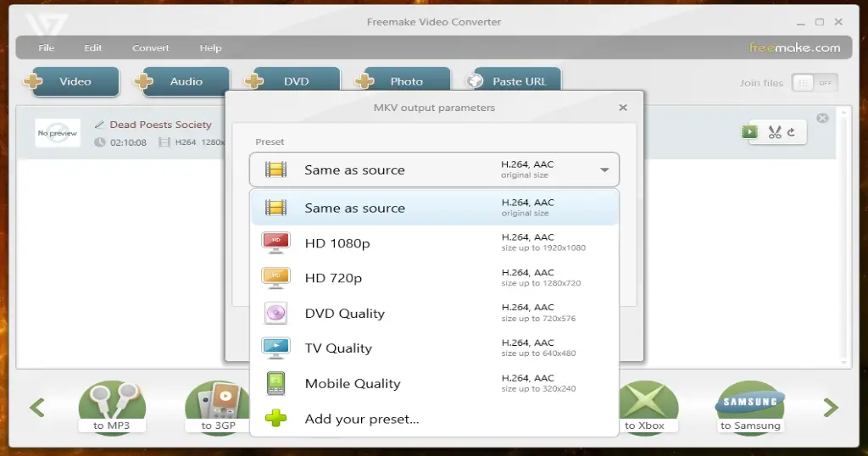Click the Add DVD button

292,81
